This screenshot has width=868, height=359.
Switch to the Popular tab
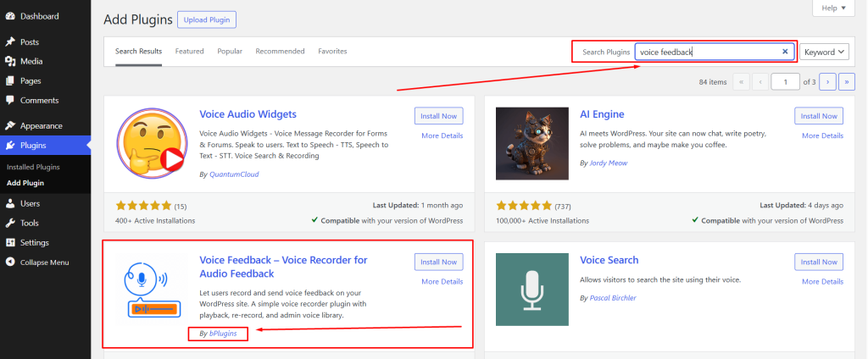click(x=230, y=51)
